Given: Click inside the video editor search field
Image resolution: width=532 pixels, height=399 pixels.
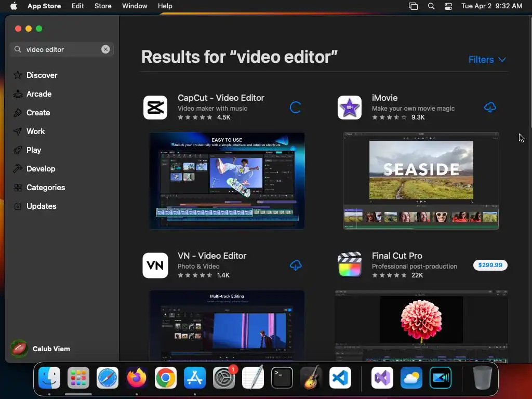Looking at the screenshot, I should click(x=62, y=49).
